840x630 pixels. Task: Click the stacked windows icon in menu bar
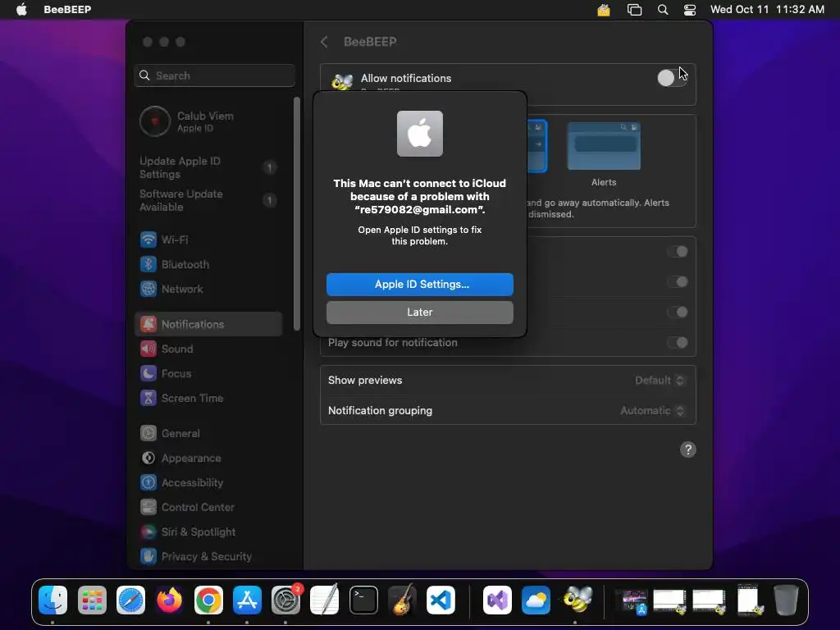(x=634, y=10)
